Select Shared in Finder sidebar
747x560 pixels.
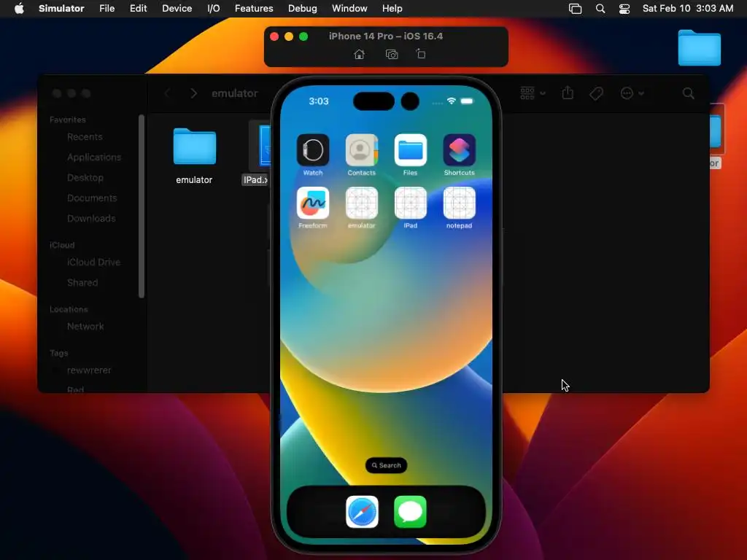82,282
